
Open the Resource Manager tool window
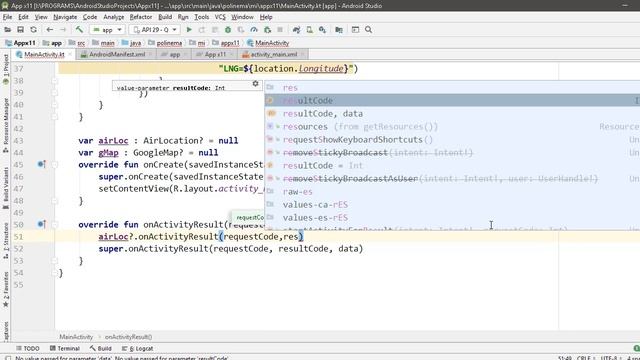6,125
